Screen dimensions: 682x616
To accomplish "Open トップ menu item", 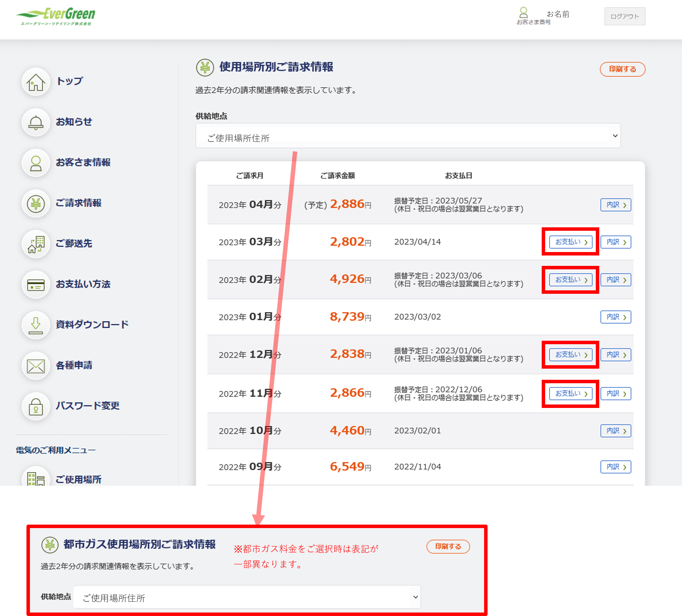I will click(x=70, y=81).
